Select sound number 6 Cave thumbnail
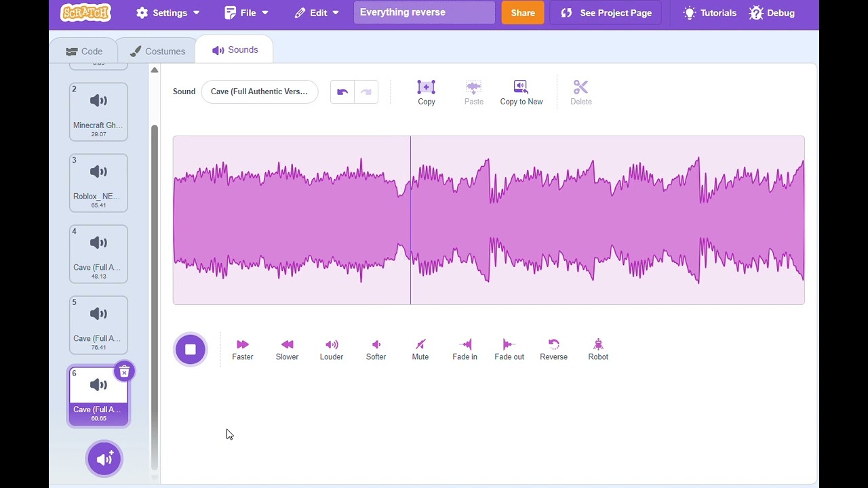The height and width of the screenshot is (488, 868). (98, 396)
